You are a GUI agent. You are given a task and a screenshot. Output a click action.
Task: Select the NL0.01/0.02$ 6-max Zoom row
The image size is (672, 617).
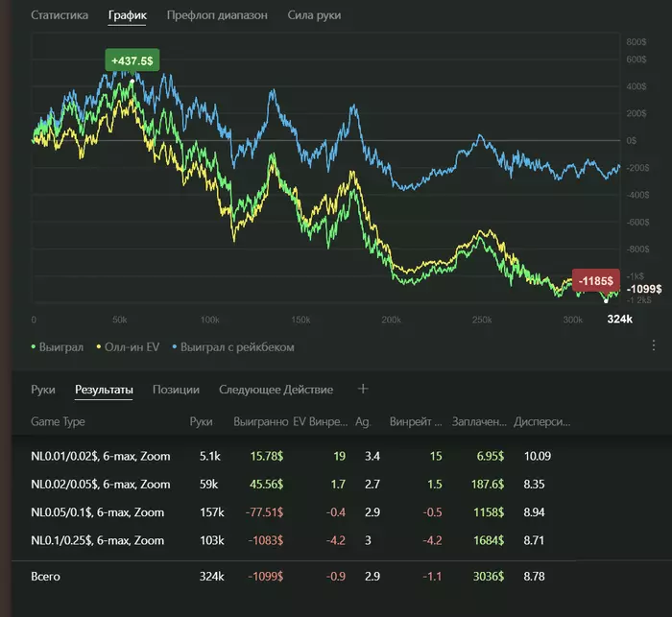click(101, 456)
